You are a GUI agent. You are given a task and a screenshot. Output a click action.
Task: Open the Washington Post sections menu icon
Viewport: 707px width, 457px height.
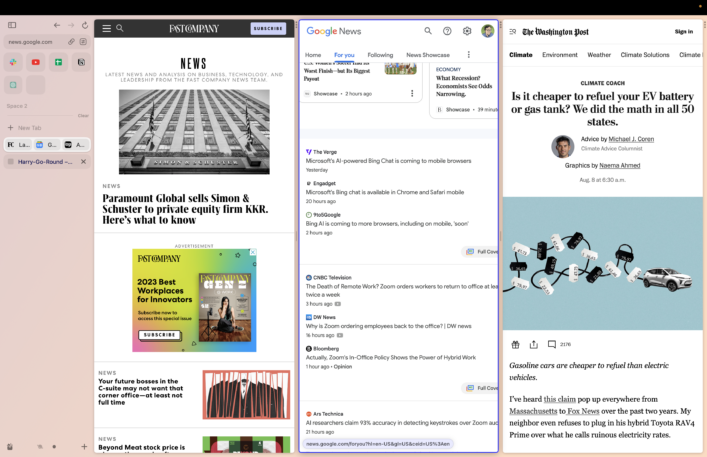coord(513,32)
